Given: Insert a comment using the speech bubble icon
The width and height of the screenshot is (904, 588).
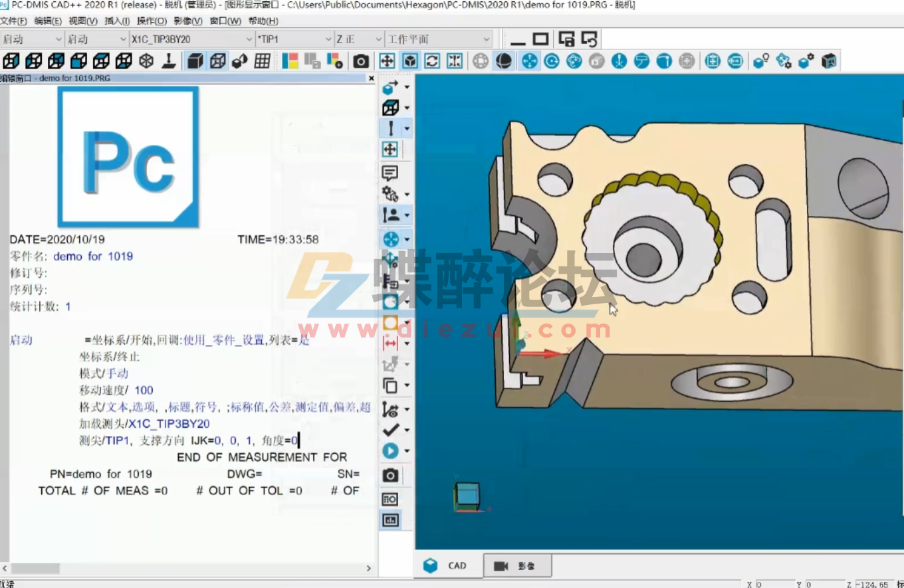Looking at the screenshot, I should [390, 174].
